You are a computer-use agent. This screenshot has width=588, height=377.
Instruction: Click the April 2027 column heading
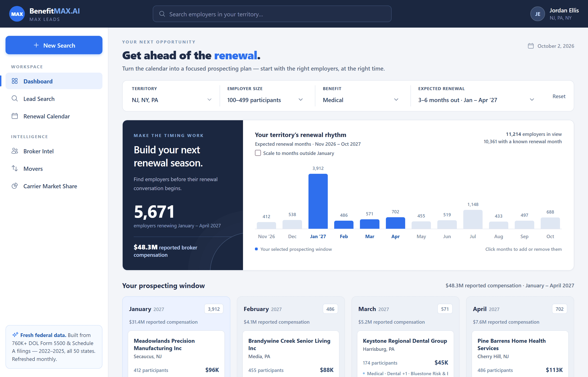click(x=486, y=309)
